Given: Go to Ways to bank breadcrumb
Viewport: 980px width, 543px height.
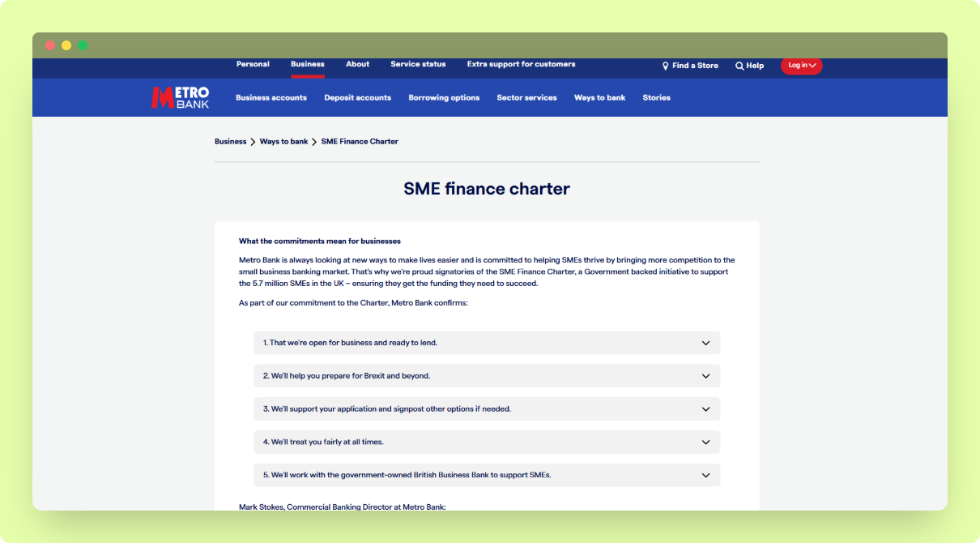Looking at the screenshot, I should [283, 141].
